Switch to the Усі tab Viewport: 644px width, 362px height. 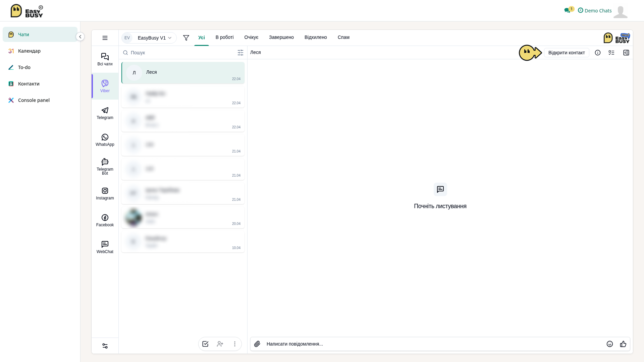pyautogui.click(x=202, y=38)
